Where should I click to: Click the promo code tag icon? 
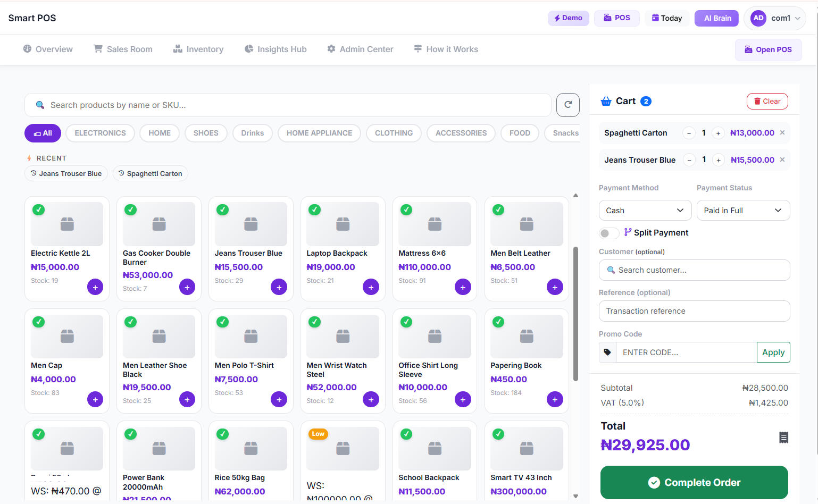pos(607,352)
